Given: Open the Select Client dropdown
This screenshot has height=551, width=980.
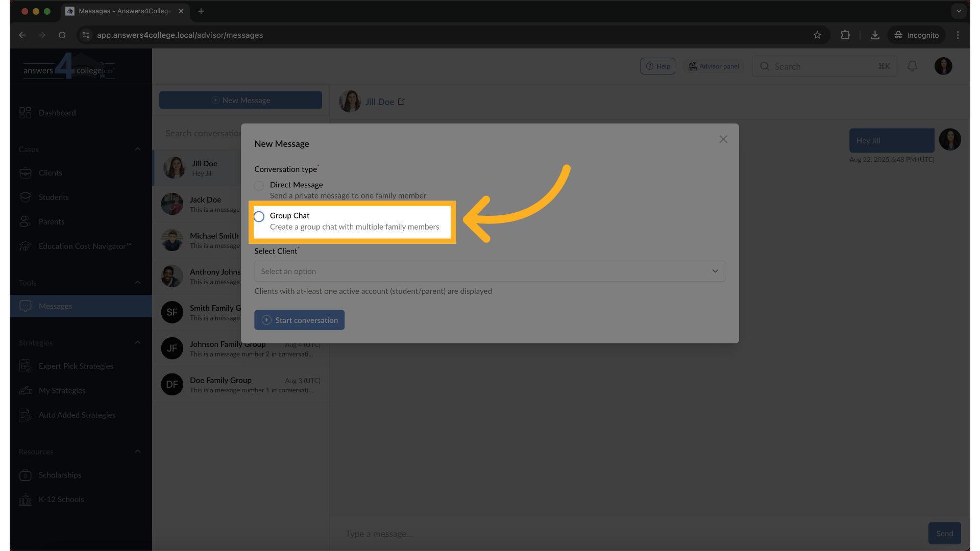Looking at the screenshot, I should point(489,271).
